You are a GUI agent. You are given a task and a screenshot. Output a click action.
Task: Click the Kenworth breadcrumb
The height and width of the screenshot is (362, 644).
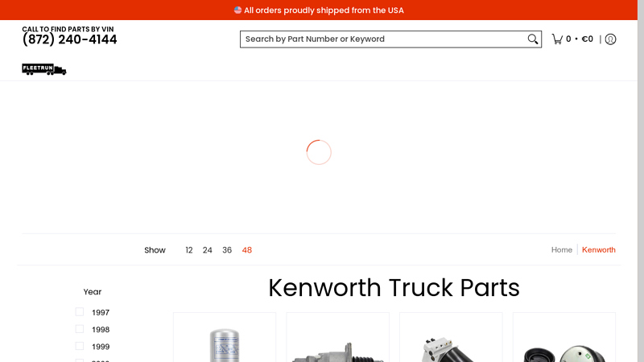pos(598,249)
